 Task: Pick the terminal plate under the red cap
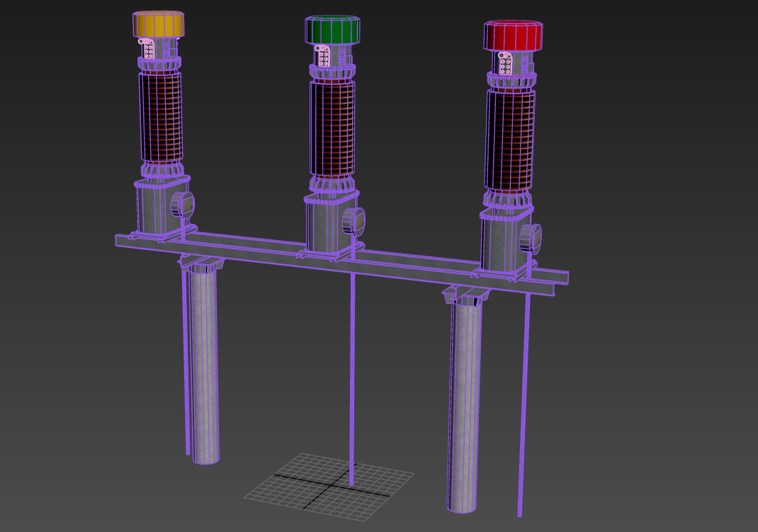point(505,63)
